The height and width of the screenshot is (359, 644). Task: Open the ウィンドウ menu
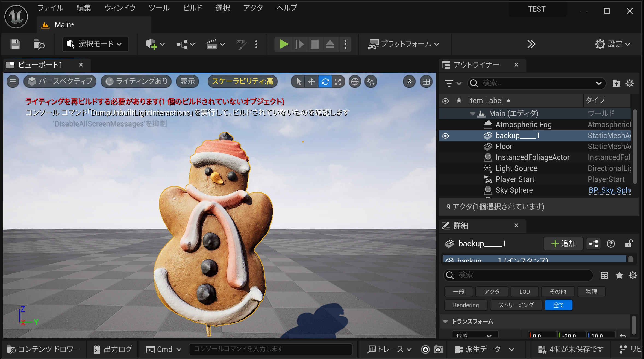[x=120, y=8]
